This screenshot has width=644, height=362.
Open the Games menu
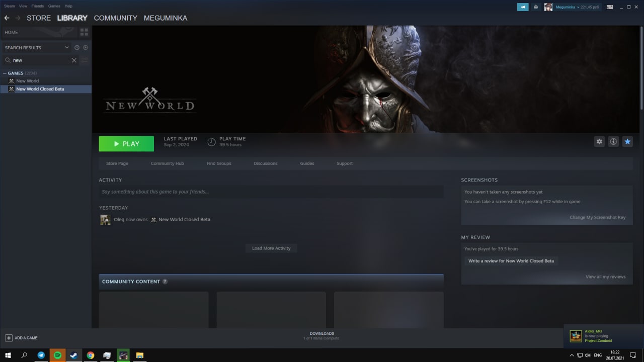click(x=54, y=6)
